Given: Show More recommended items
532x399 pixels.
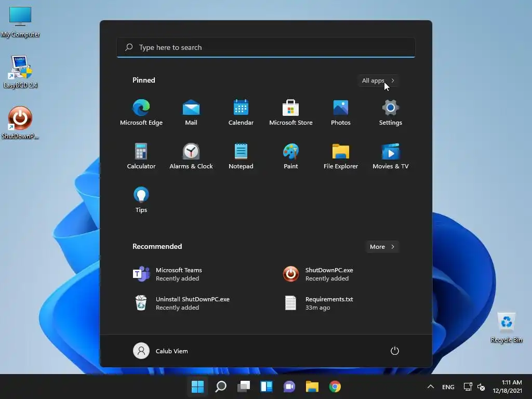Looking at the screenshot, I should (x=382, y=247).
